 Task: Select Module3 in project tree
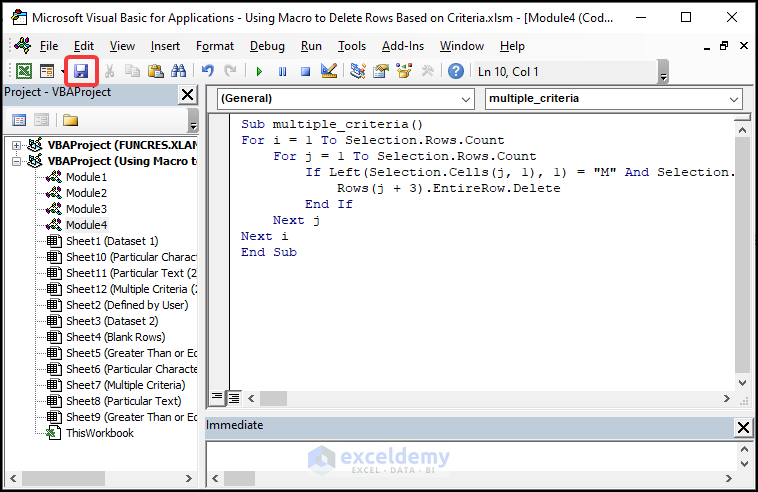point(86,209)
